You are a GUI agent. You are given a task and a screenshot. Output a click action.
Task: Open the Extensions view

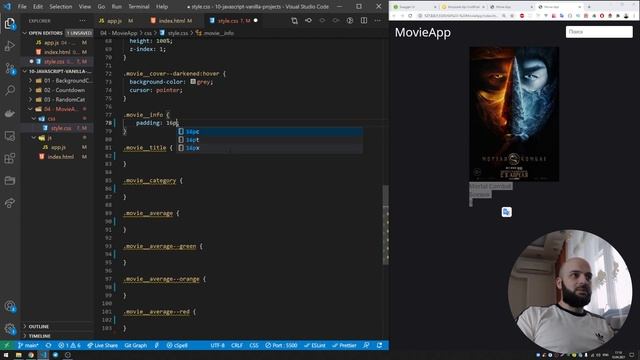click(10, 158)
